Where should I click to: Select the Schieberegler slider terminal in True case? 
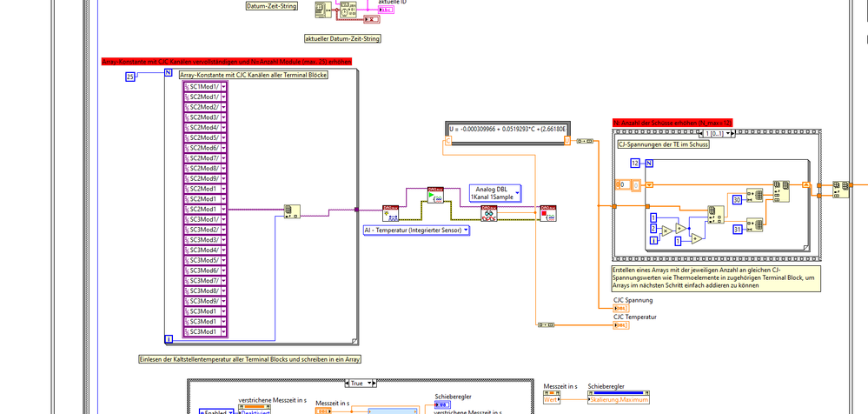click(442, 404)
